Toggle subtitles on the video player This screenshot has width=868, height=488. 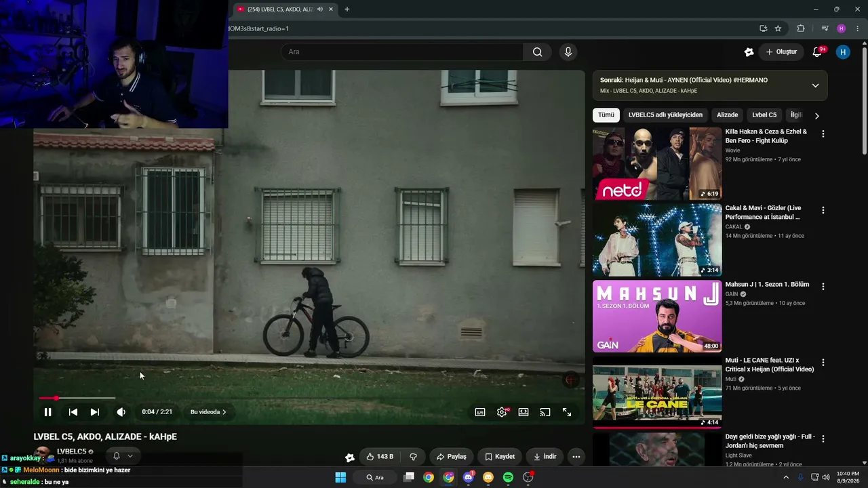click(x=480, y=412)
